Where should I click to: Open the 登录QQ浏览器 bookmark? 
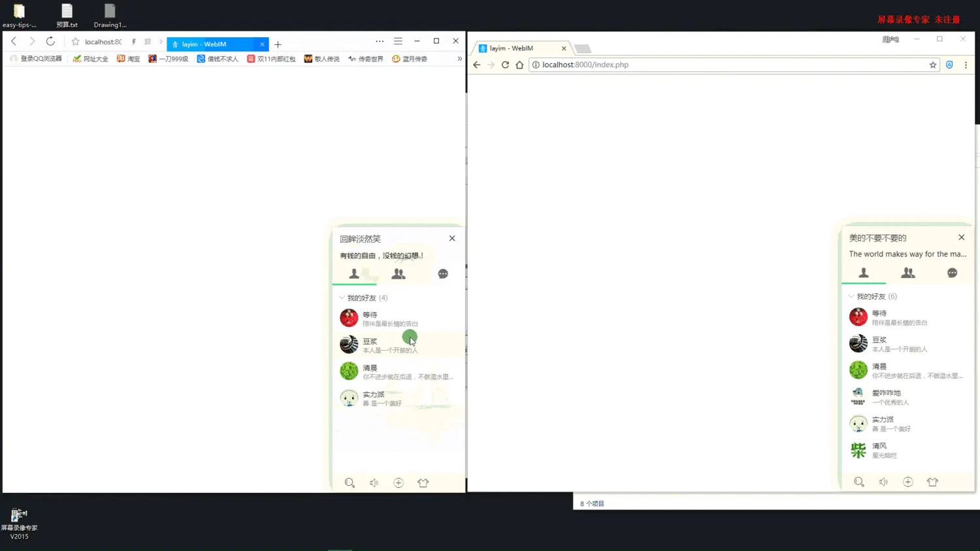click(36, 59)
